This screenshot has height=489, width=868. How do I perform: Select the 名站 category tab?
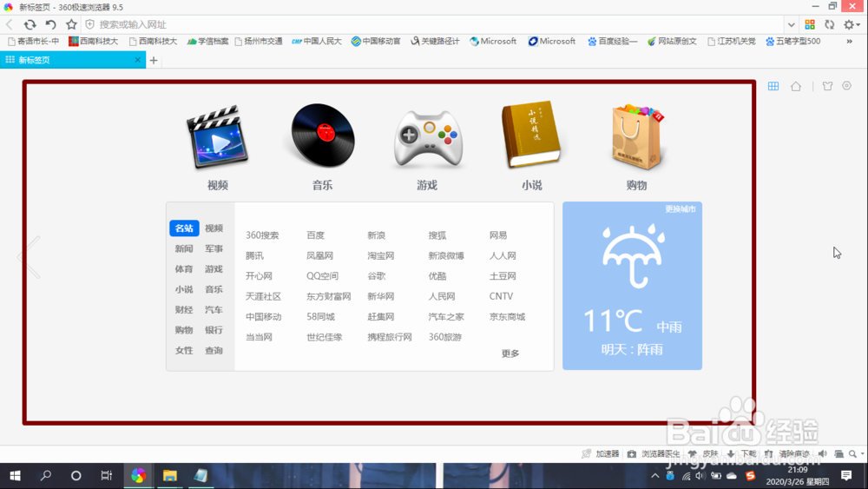tap(184, 228)
